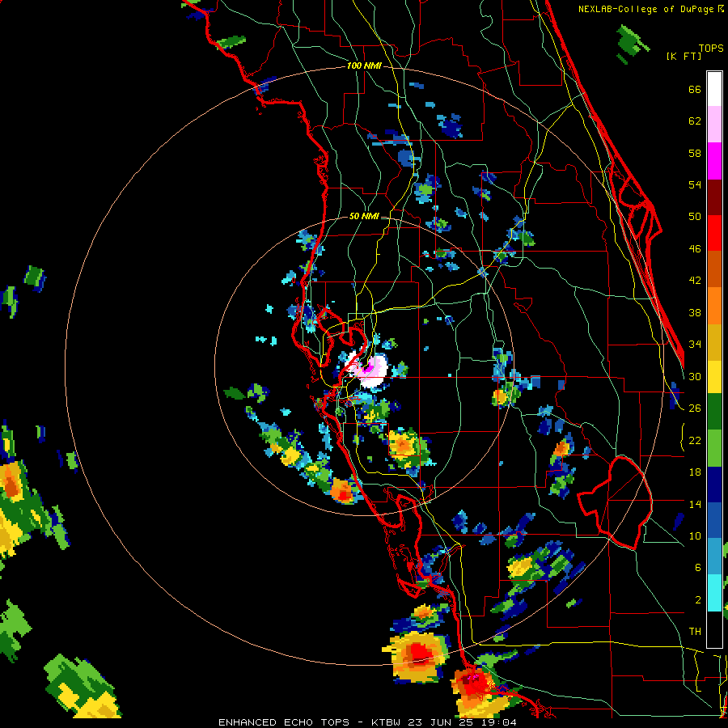728x728 pixels.
Task: Pick the navy blue legend swatch
Action: pyautogui.click(x=714, y=485)
